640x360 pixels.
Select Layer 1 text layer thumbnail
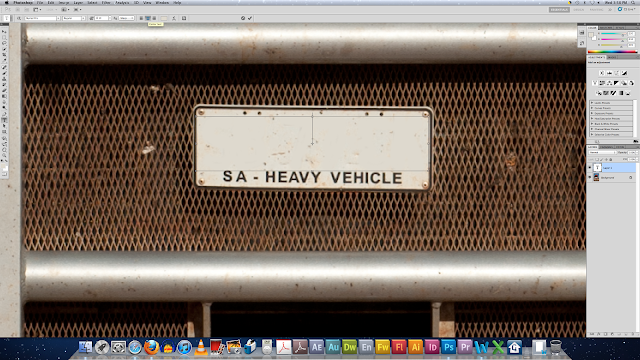point(597,168)
